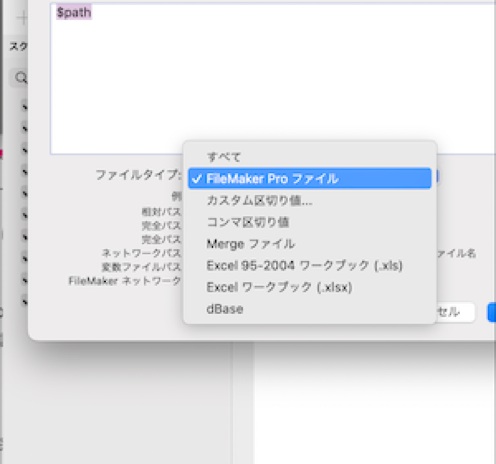Viewport: 496px width, 464px height.
Task: Select the すべて file type option
Action: (310, 157)
